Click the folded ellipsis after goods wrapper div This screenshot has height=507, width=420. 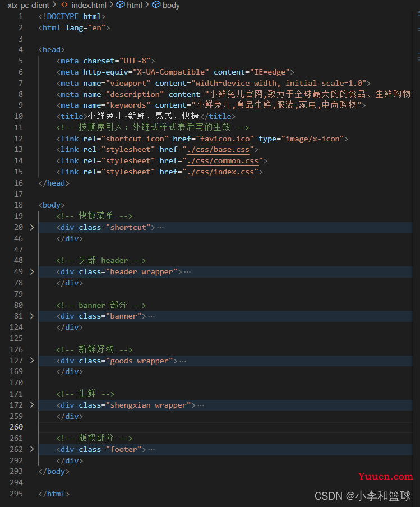[183, 361]
